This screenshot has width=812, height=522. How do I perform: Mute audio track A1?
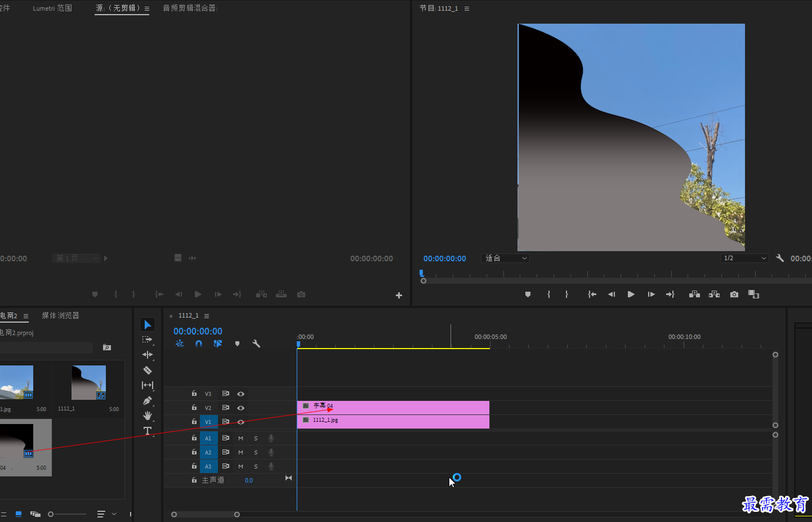coord(240,438)
